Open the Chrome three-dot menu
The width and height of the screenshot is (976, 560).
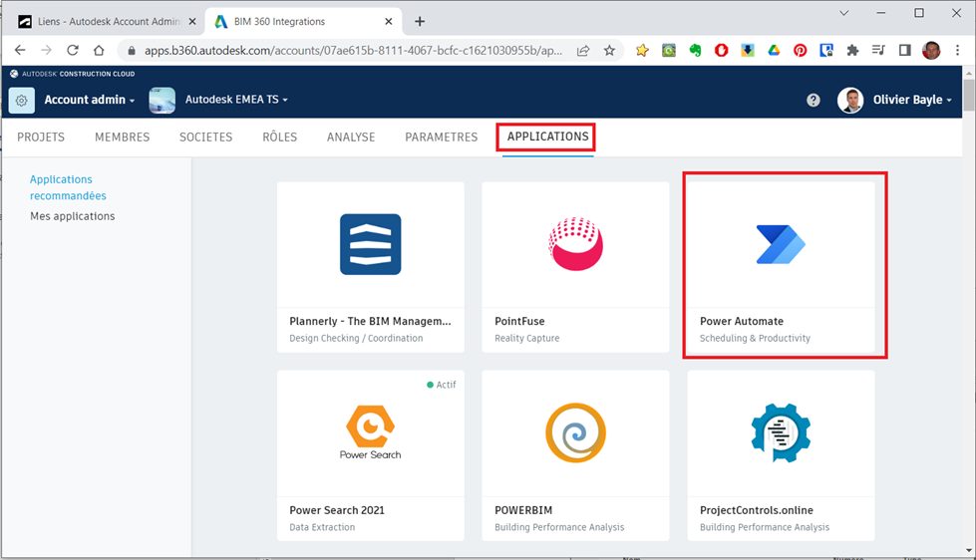(x=957, y=51)
